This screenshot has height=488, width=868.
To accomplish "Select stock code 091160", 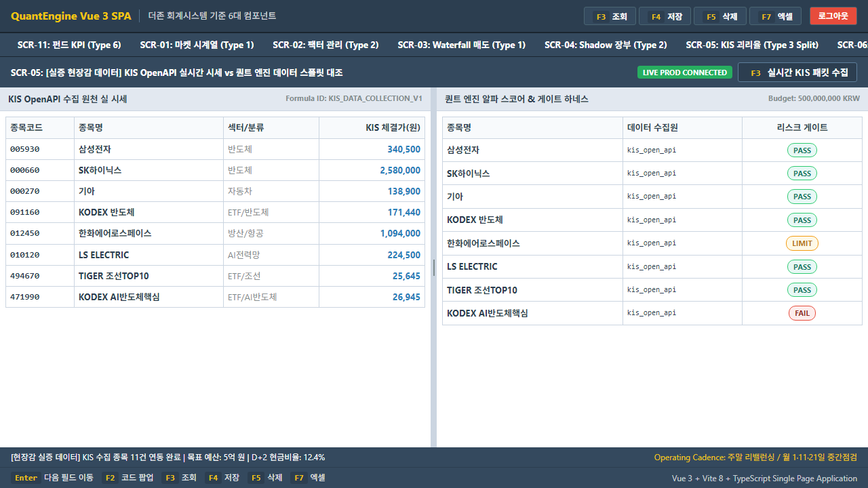I will 24,212.
